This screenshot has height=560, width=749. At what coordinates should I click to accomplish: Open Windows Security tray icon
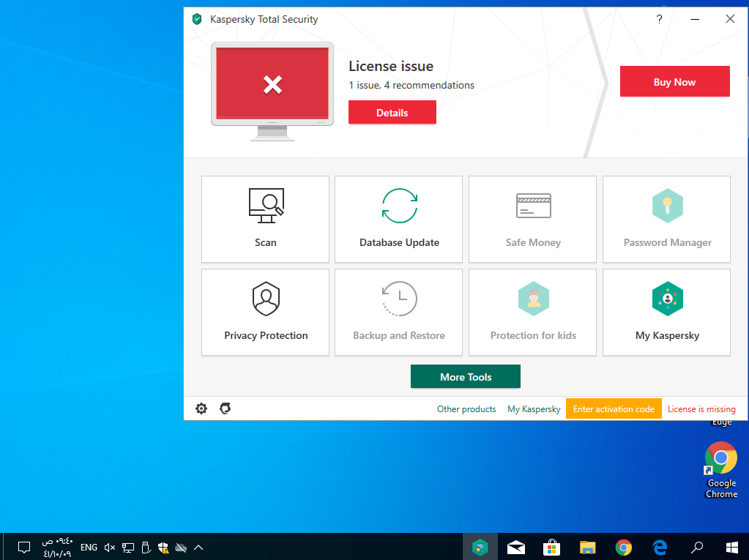[x=163, y=547]
